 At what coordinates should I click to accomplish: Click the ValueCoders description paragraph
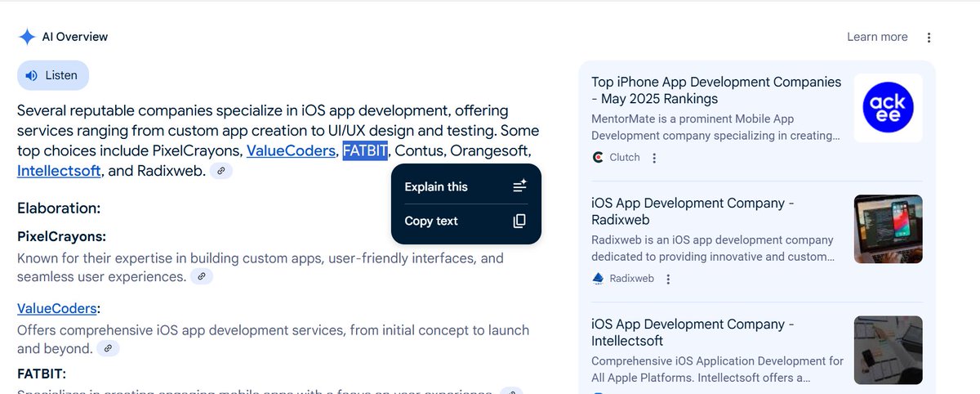(x=273, y=339)
